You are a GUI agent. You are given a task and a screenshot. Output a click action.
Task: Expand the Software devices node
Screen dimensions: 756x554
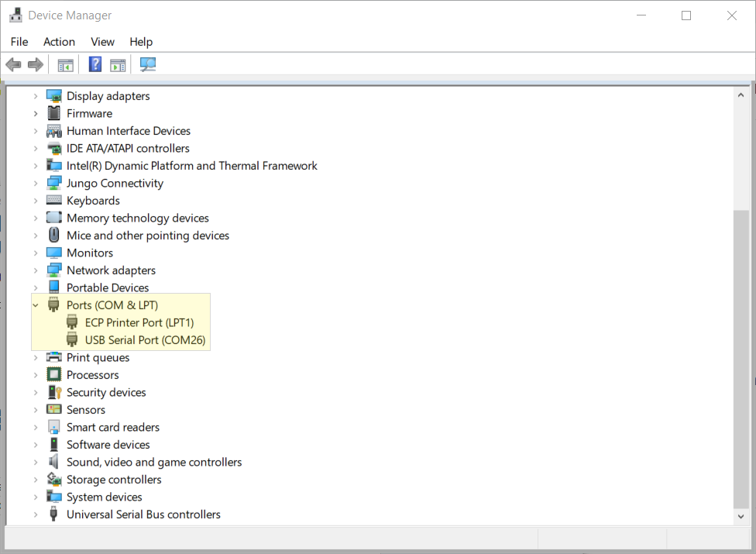(x=36, y=445)
